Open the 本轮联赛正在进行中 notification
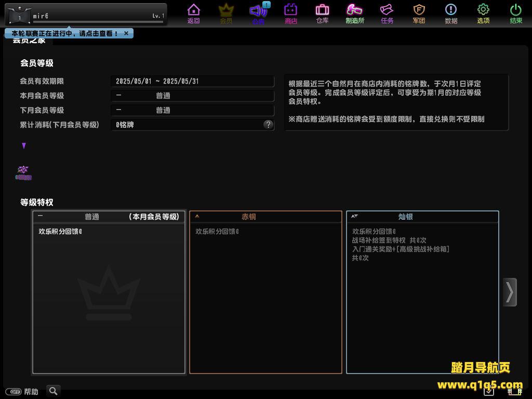The height and width of the screenshot is (399, 532). click(x=64, y=33)
